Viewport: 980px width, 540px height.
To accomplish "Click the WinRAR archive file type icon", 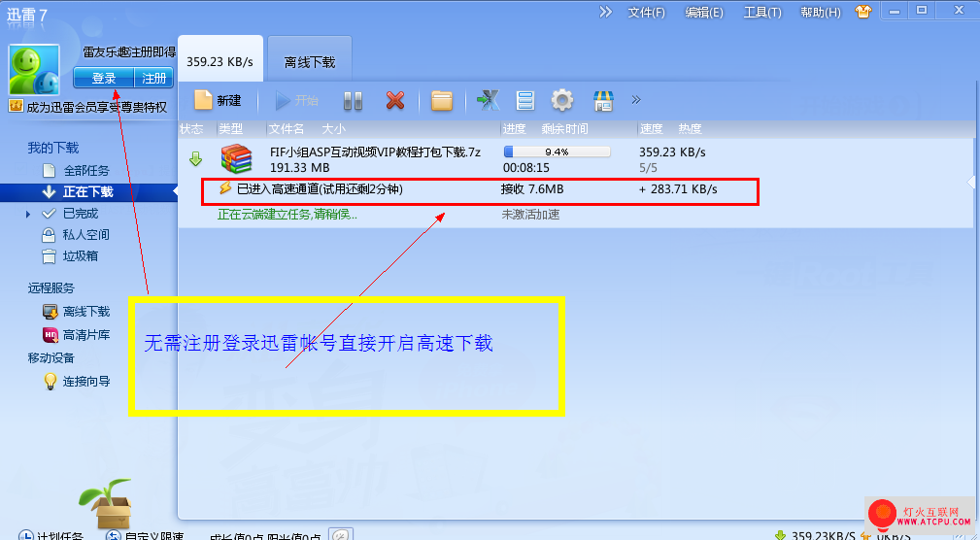I will (236, 158).
